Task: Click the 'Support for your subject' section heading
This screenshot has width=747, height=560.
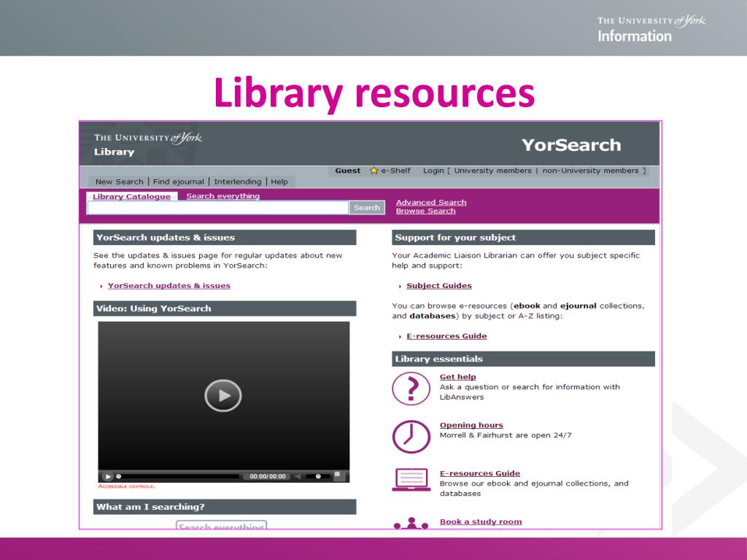Action: (x=523, y=238)
